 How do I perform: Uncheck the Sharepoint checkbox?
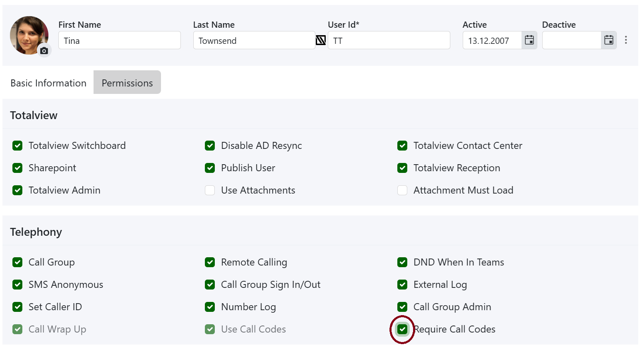point(17,168)
